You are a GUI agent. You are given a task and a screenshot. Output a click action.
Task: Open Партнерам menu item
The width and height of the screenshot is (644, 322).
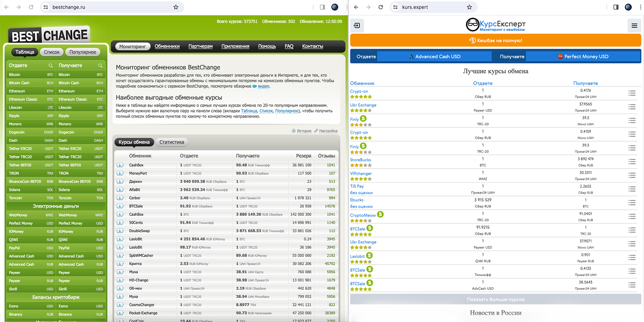(x=200, y=46)
